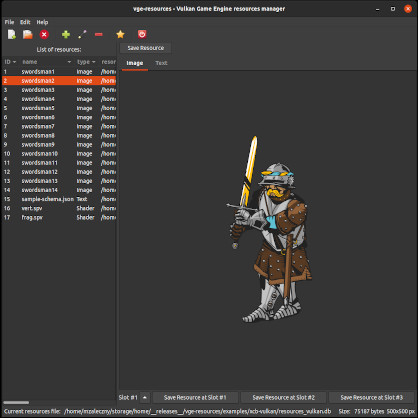The width and height of the screenshot is (418, 418).
Task: Click the new file toolbar icon
Action: coord(12,34)
